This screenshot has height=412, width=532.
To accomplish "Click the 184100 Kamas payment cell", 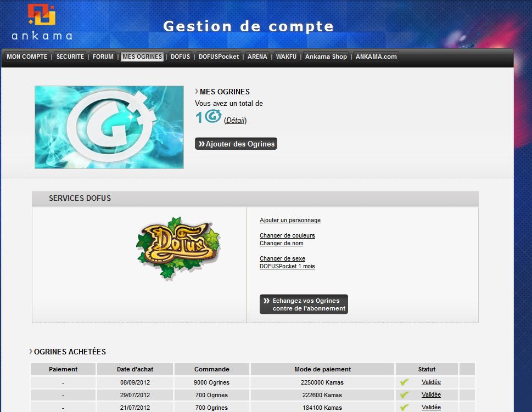I will [323, 407].
